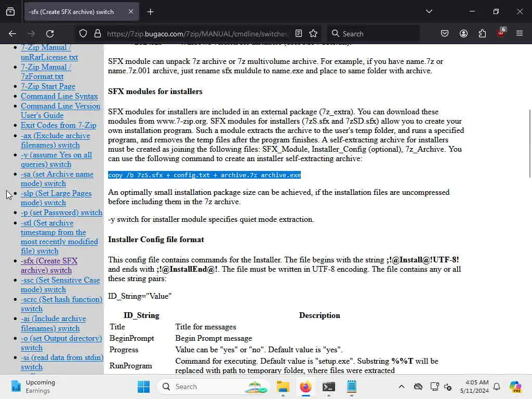532x399 pixels.
Task: Open notifications bell icon
Action: pyautogui.click(x=497, y=387)
